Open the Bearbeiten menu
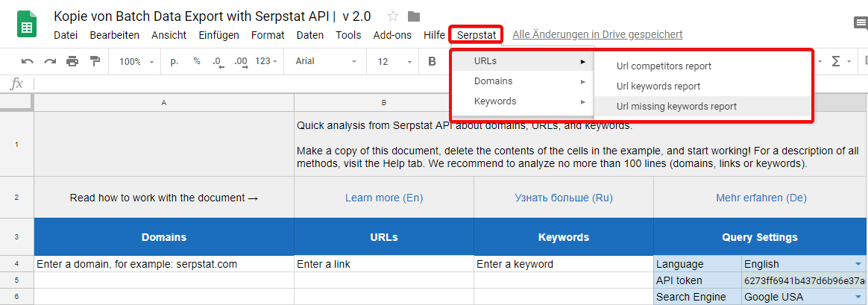868x305 pixels. [114, 35]
